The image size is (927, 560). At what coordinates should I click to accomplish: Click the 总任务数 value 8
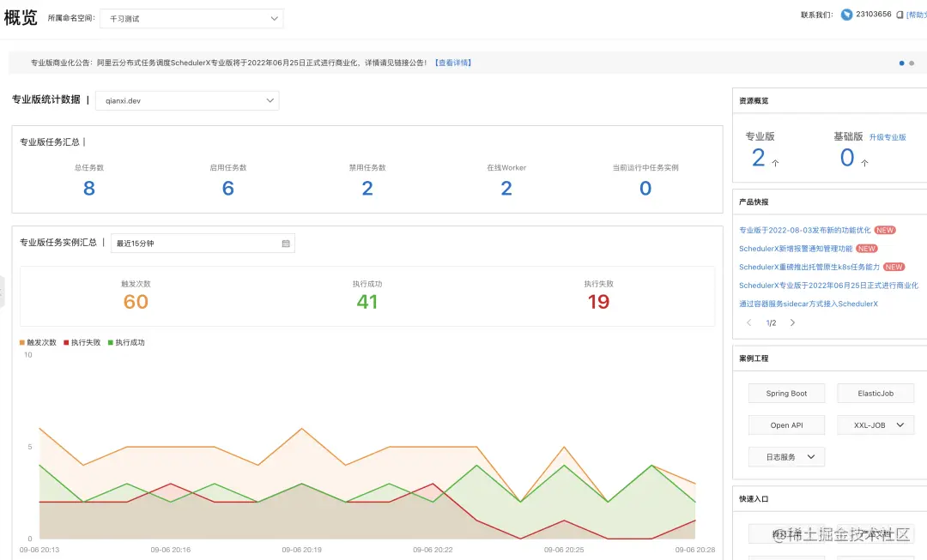point(89,189)
